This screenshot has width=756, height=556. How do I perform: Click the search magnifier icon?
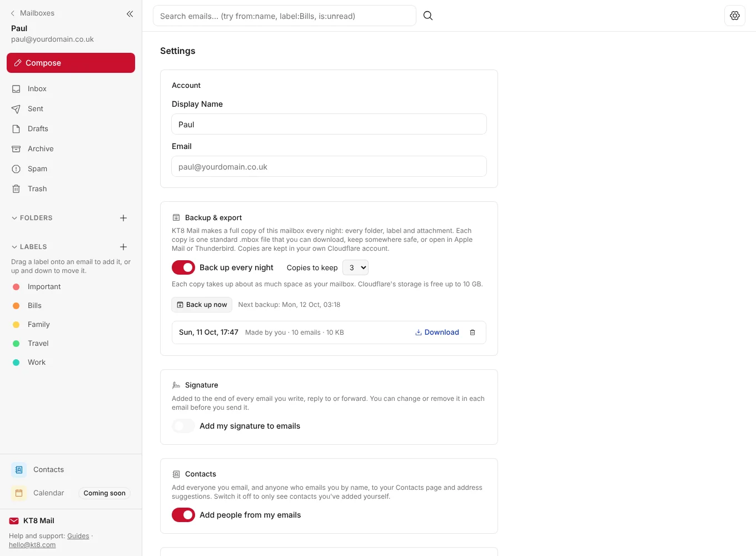428,16
